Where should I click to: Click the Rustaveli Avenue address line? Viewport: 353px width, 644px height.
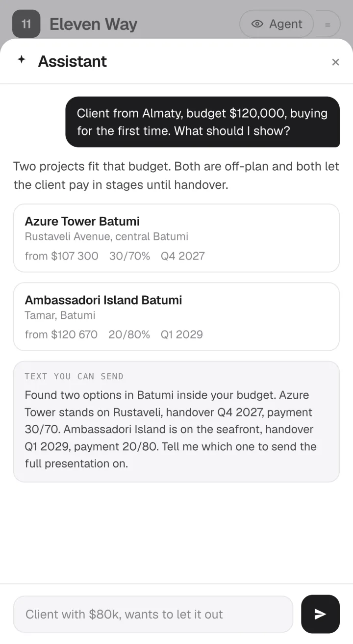coord(106,236)
